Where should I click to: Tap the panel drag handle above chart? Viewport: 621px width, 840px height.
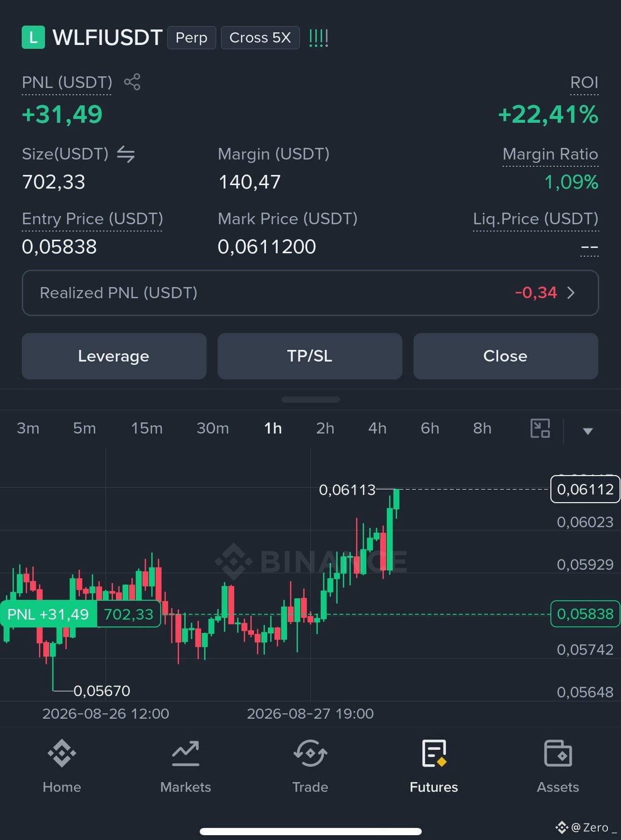pyautogui.click(x=310, y=400)
